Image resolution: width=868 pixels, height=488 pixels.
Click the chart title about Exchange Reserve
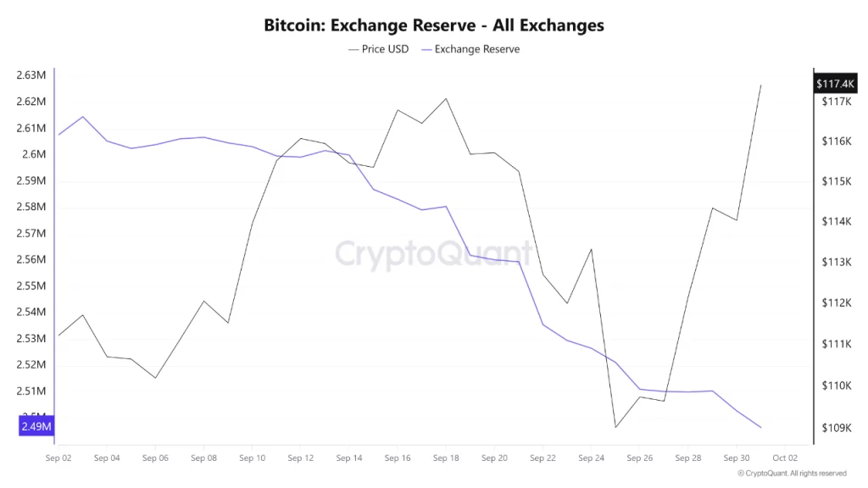[434, 25]
